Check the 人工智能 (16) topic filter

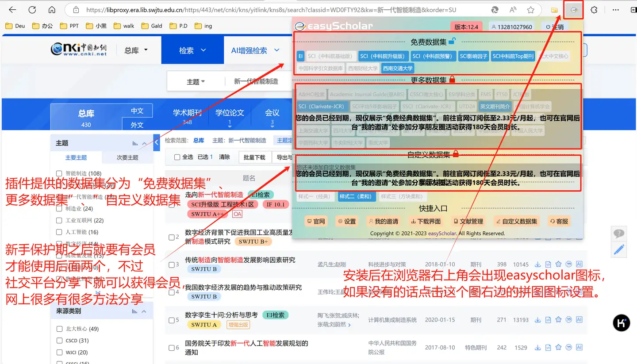coord(59,232)
